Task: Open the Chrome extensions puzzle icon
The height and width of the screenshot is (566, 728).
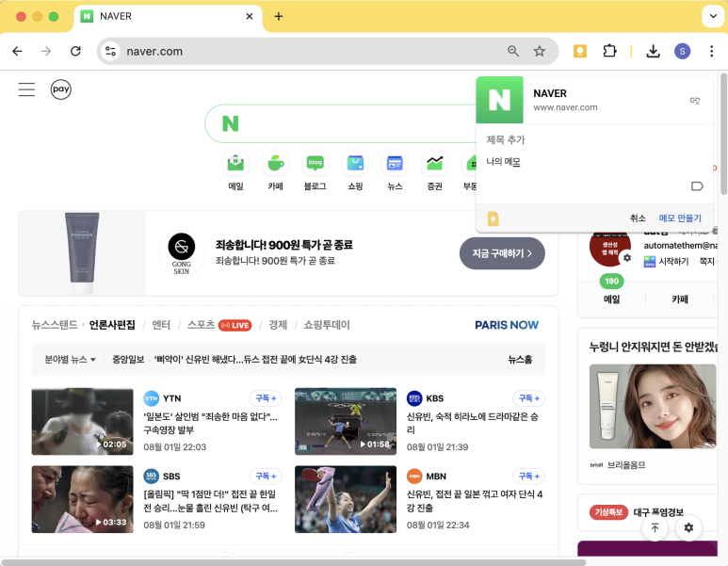Action: [609, 51]
